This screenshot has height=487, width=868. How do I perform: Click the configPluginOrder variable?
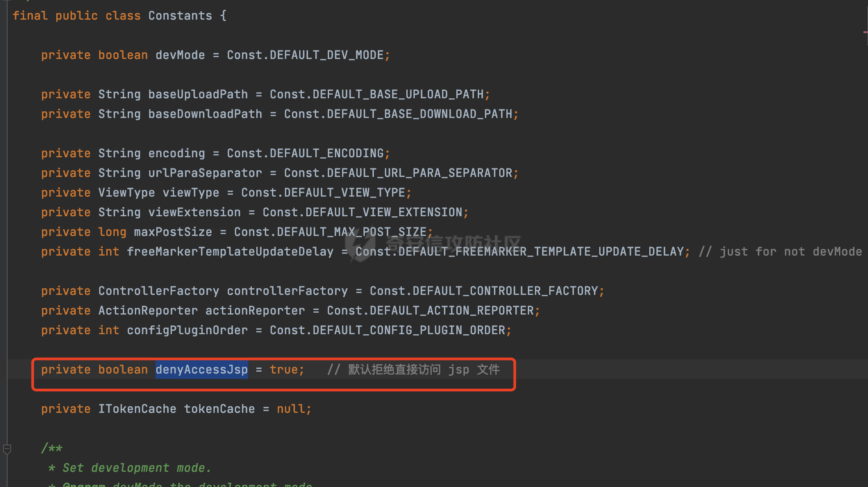(x=187, y=330)
